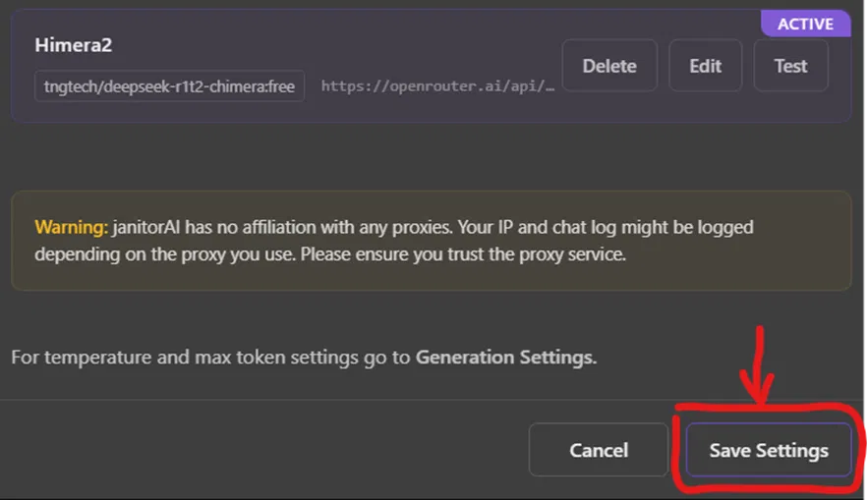Edit the Himera2 configuration
868x500 pixels.
coord(706,67)
